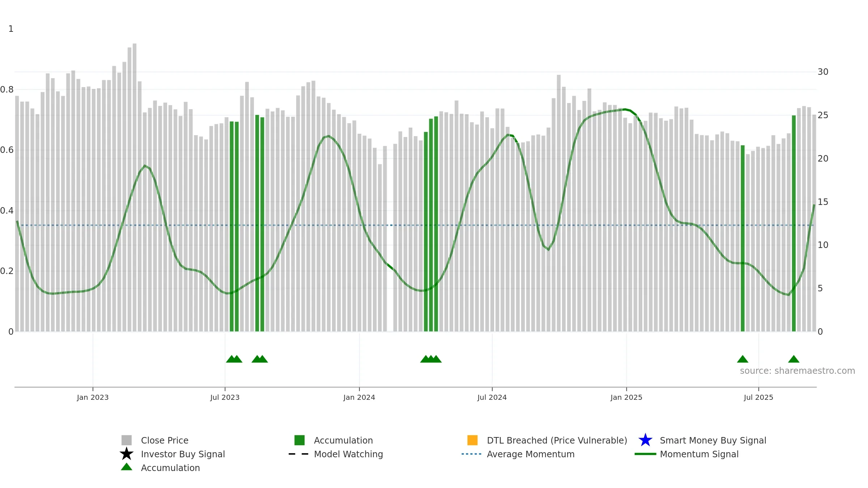Toggle the Close Price legend label
The width and height of the screenshot is (868, 488).
click(x=165, y=441)
